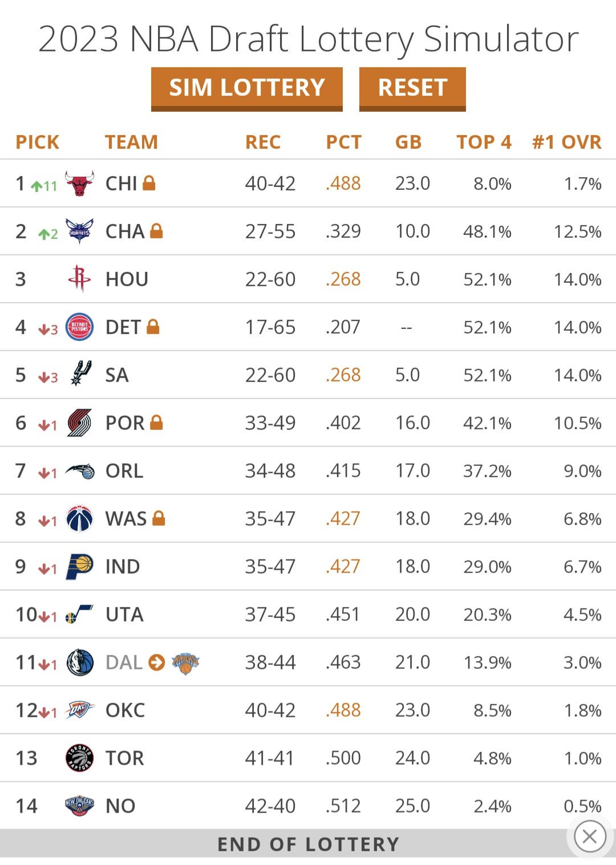
Task: Click the Chicago Bulls logo
Action: coord(79,184)
